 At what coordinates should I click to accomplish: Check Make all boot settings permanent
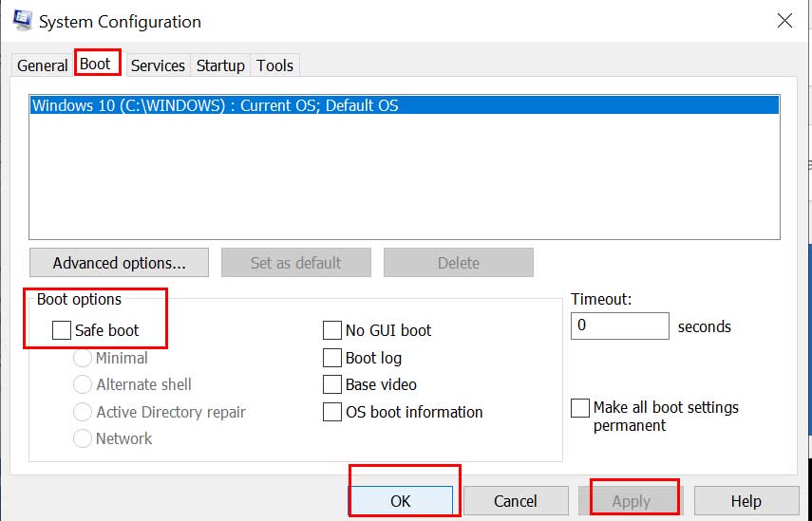point(580,408)
